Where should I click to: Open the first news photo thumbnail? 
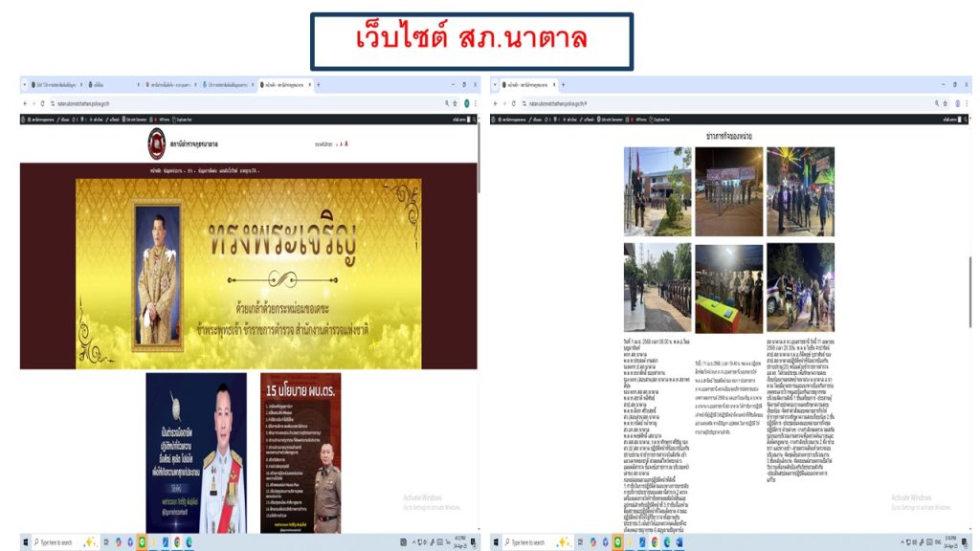coord(657,191)
